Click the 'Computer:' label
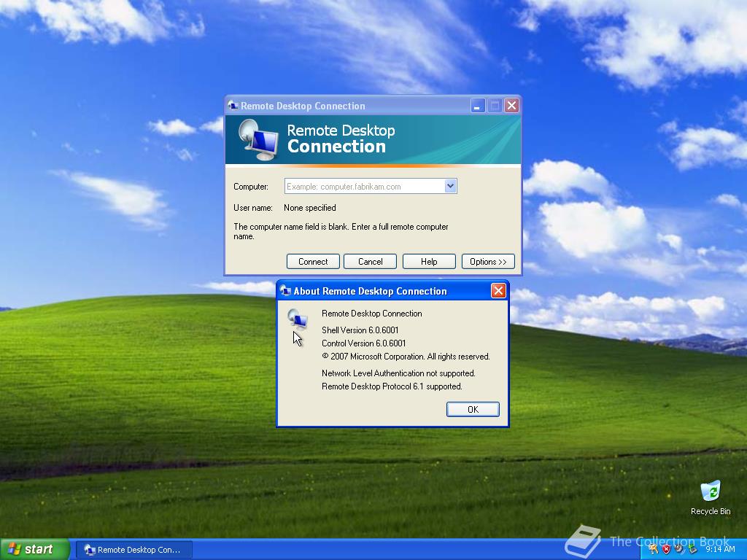The width and height of the screenshot is (747, 560). (251, 187)
